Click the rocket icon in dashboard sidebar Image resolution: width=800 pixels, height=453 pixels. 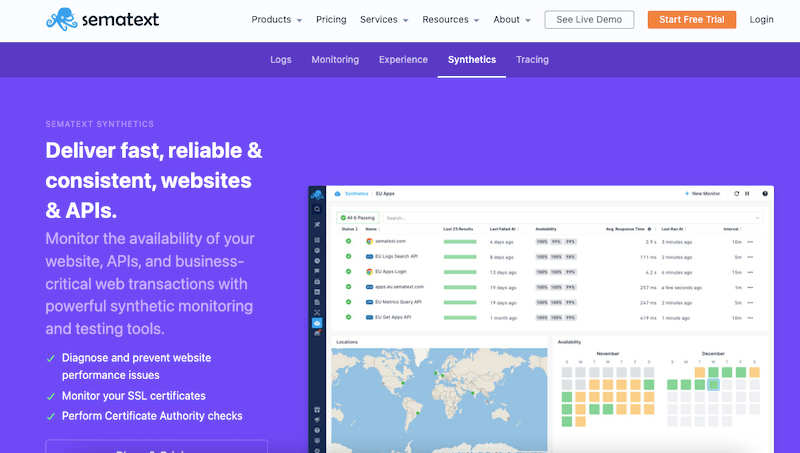317,224
